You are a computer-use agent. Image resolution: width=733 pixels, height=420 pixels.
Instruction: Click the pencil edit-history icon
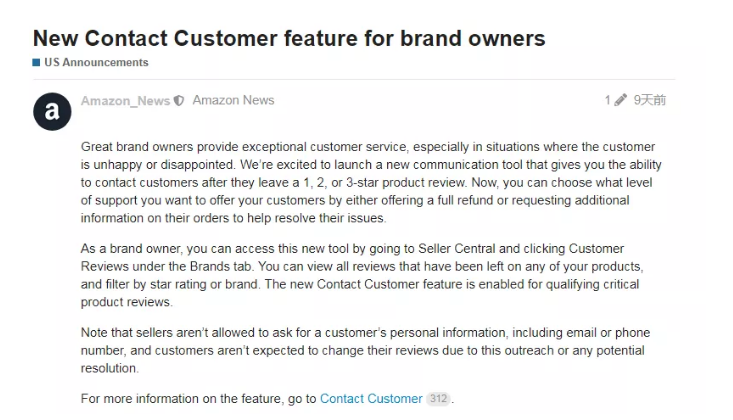(x=622, y=100)
